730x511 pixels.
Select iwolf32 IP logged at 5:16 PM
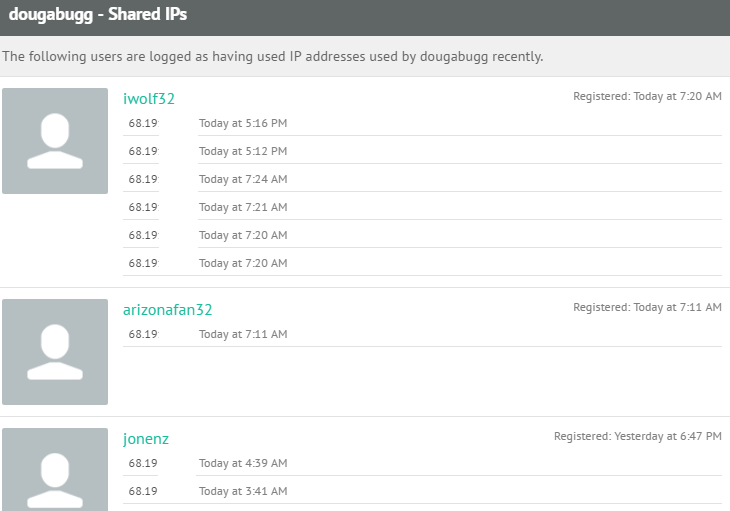coord(143,123)
